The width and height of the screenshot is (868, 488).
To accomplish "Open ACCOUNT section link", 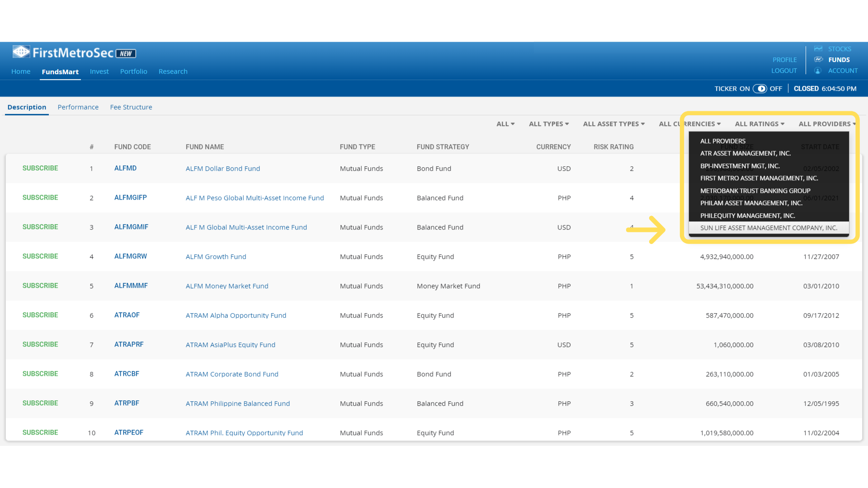I will click(x=843, y=70).
